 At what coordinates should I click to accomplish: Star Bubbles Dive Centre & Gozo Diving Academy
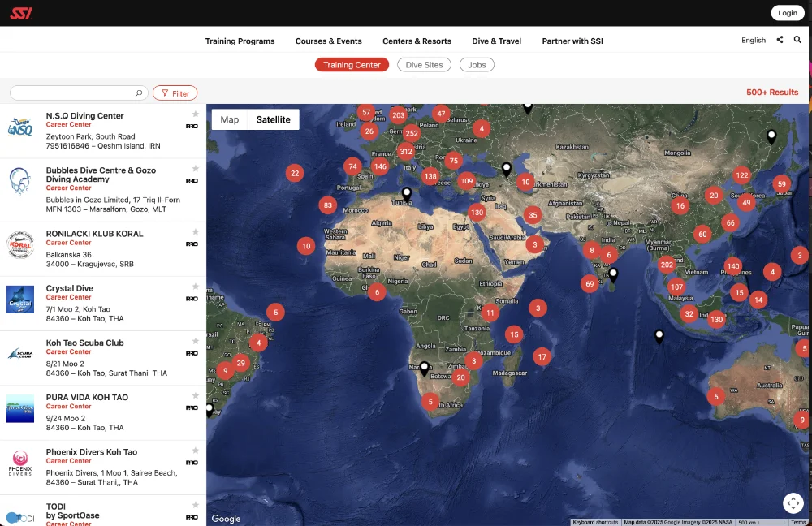point(195,168)
